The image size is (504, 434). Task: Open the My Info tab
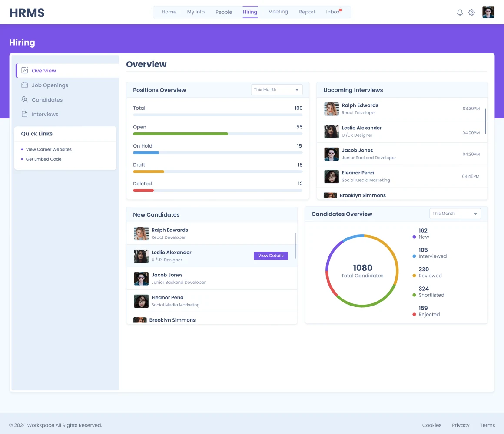coord(196,12)
